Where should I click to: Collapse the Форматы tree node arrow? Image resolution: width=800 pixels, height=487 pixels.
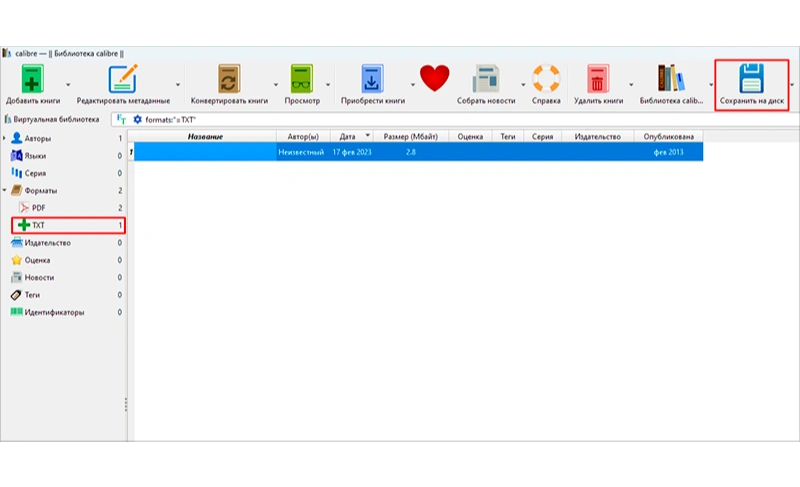tap(5, 190)
